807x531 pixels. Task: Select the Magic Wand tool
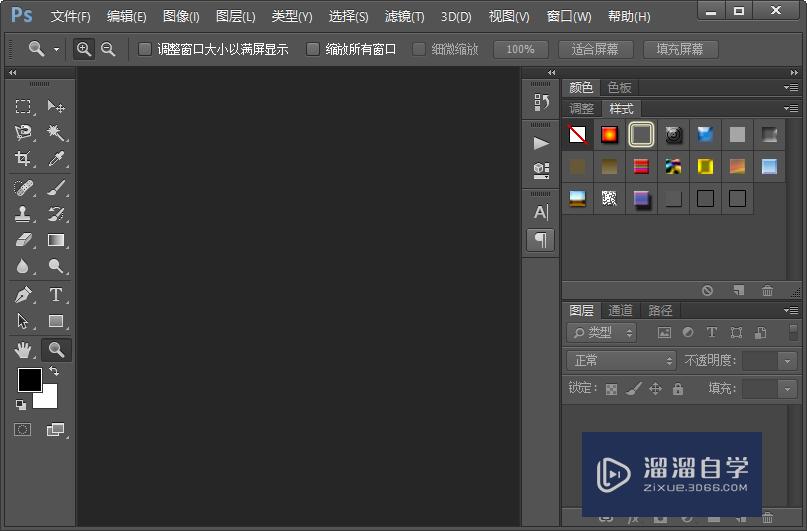tap(56, 133)
